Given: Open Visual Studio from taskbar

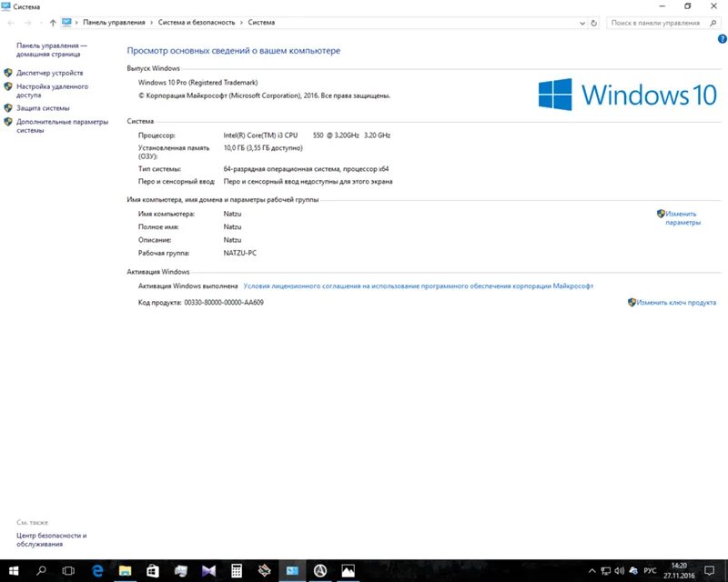Looking at the screenshot, I should point(208,571).
